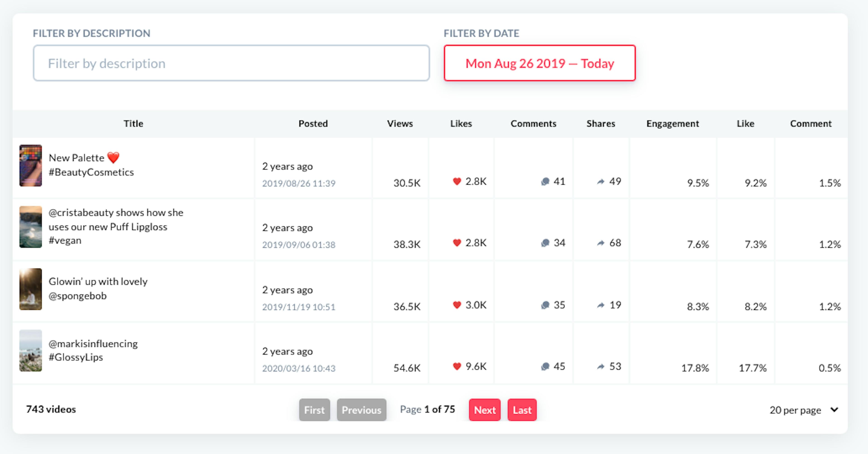Viewport: 868px width, 454px height.
Task: Click the Page 1 of 75 indicator
Action: [x=427, y=409]
